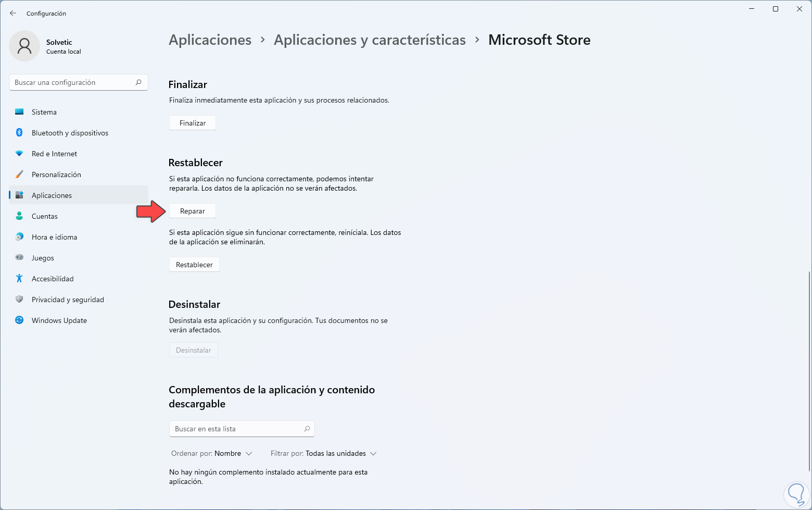Maximize the Configuración window

pyautogui.click(x=776, y=9)
